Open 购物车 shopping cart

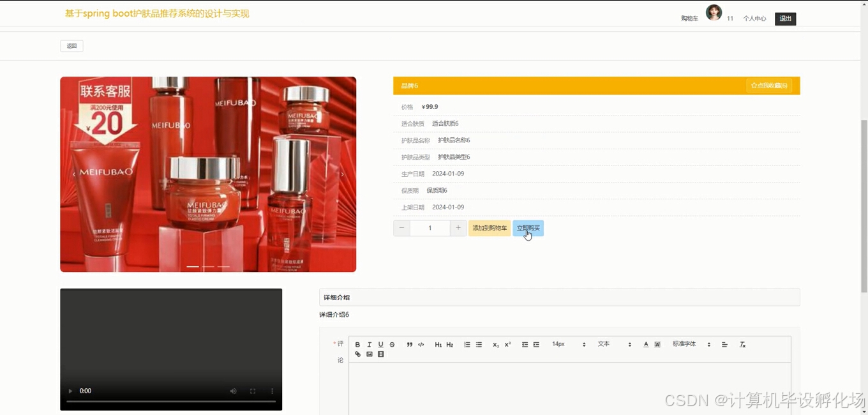689,19
